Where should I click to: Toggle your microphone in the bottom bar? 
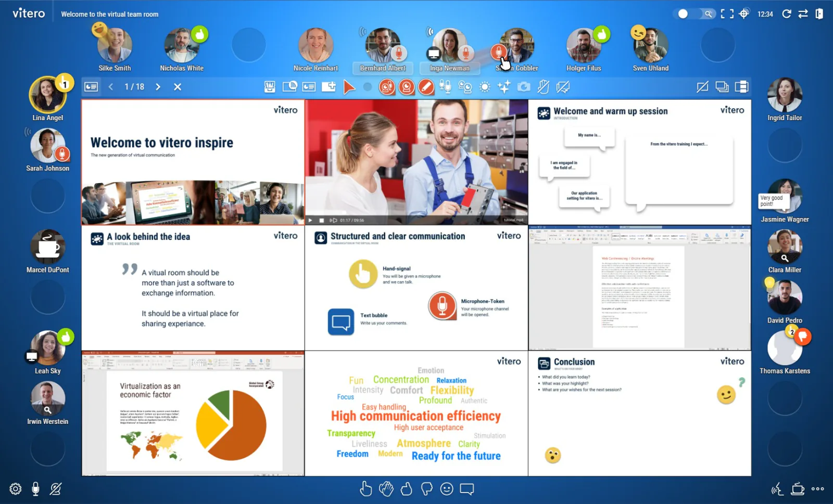click(35, 489)
